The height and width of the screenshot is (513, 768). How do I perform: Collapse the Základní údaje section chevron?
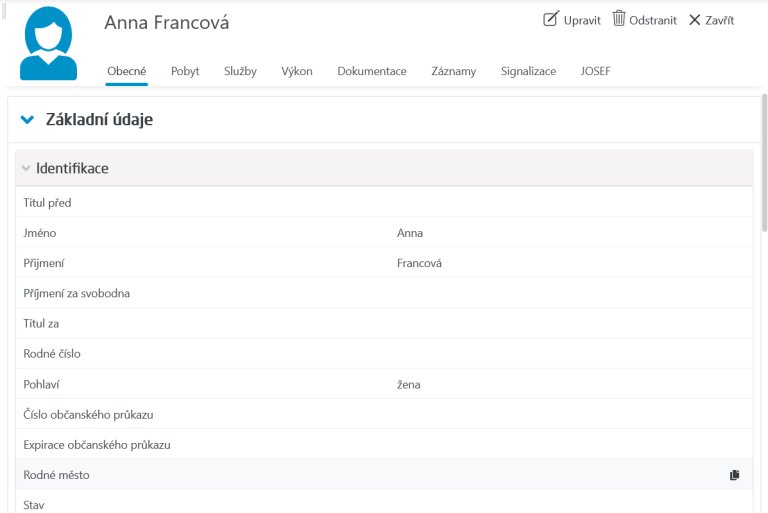coord(27,119)
